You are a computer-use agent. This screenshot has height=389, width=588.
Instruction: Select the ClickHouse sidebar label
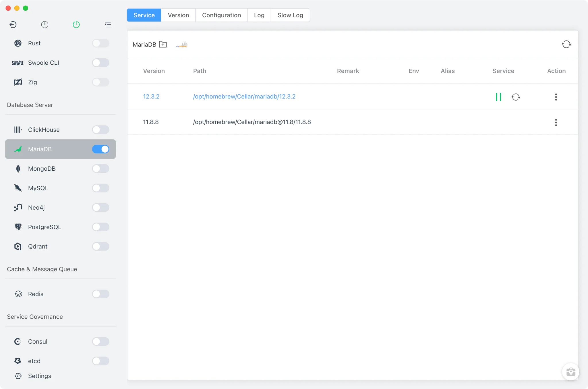(x=44, y=130)
